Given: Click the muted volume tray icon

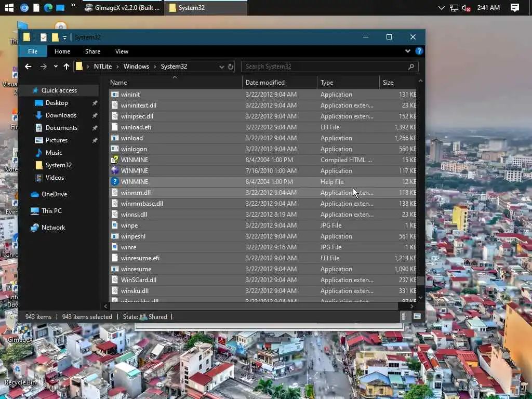Looking at the screenshot, I should (x=466, y=8).
